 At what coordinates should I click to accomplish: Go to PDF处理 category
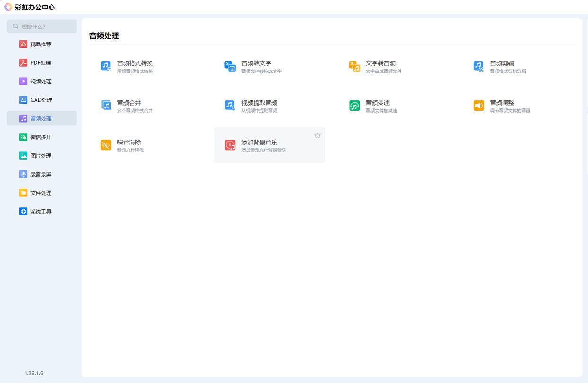41,62
